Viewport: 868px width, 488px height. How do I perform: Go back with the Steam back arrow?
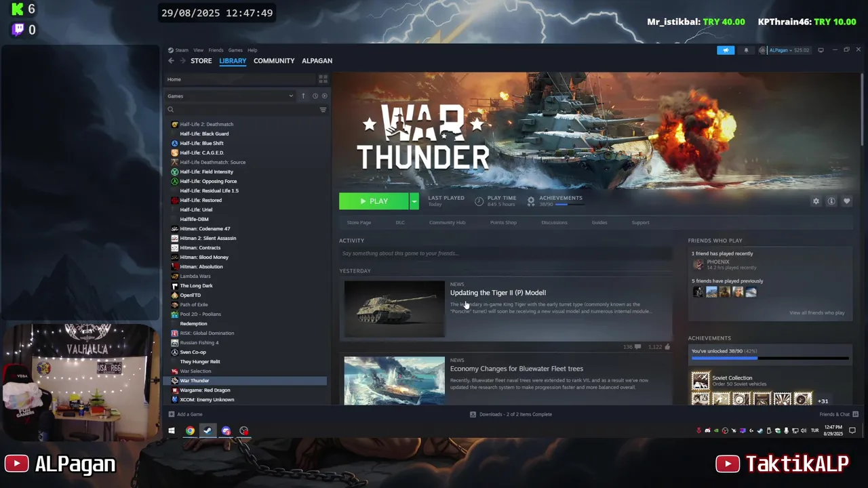point(171,61)
